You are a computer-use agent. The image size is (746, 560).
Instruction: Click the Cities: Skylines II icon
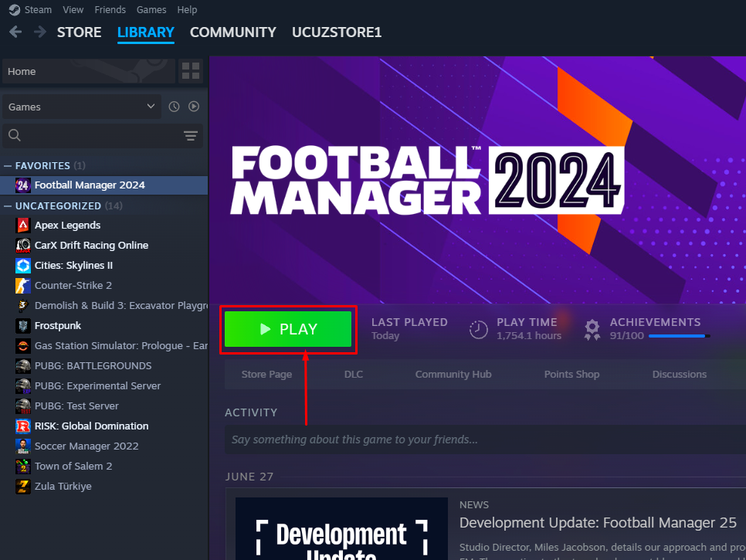[x=23, y=266]
